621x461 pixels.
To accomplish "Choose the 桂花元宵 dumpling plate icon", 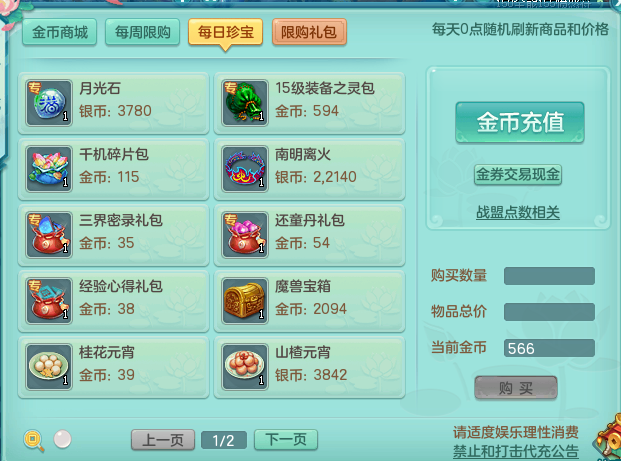I will pos(49,367).
